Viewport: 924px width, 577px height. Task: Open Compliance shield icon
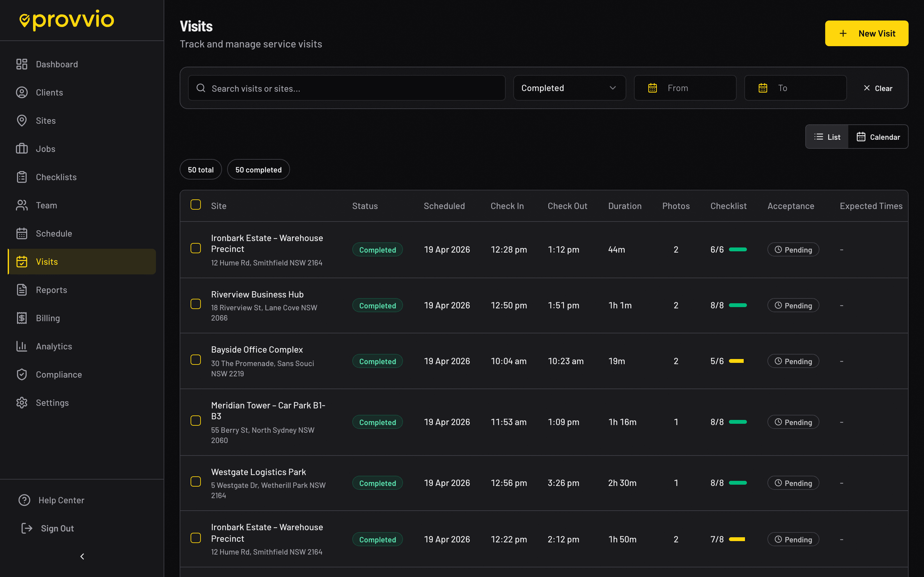coord(22,374)
